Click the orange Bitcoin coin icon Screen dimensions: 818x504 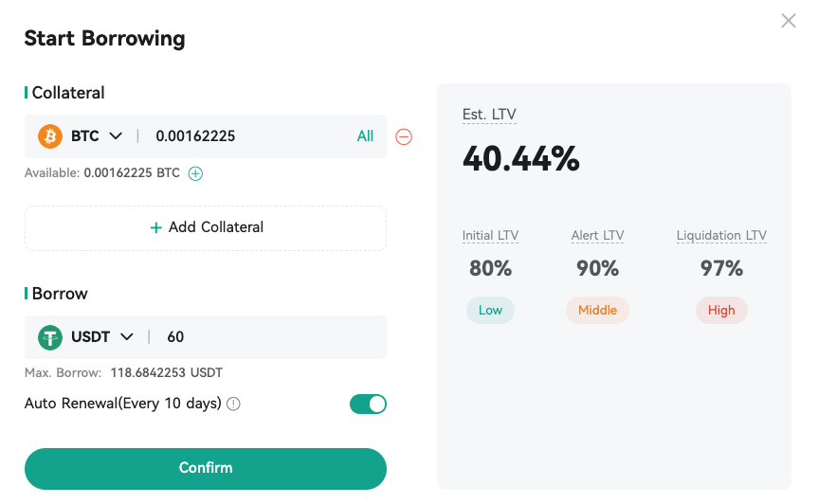pyautogui.click(x=50, y=136)
